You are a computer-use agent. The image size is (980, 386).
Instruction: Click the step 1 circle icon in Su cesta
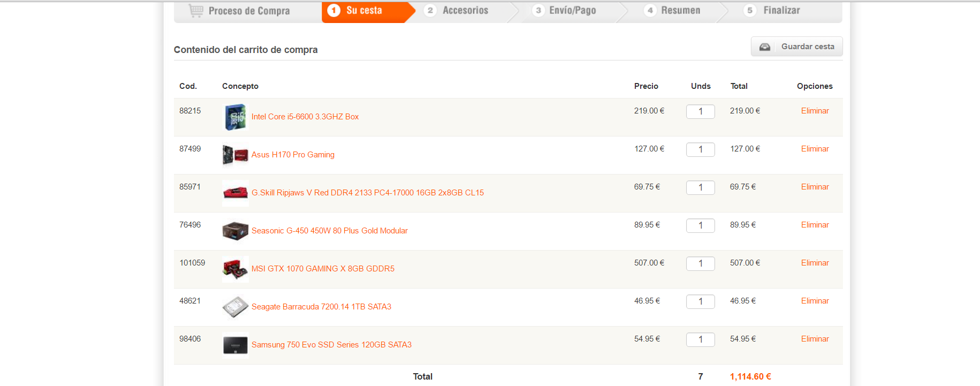[333, 10]
